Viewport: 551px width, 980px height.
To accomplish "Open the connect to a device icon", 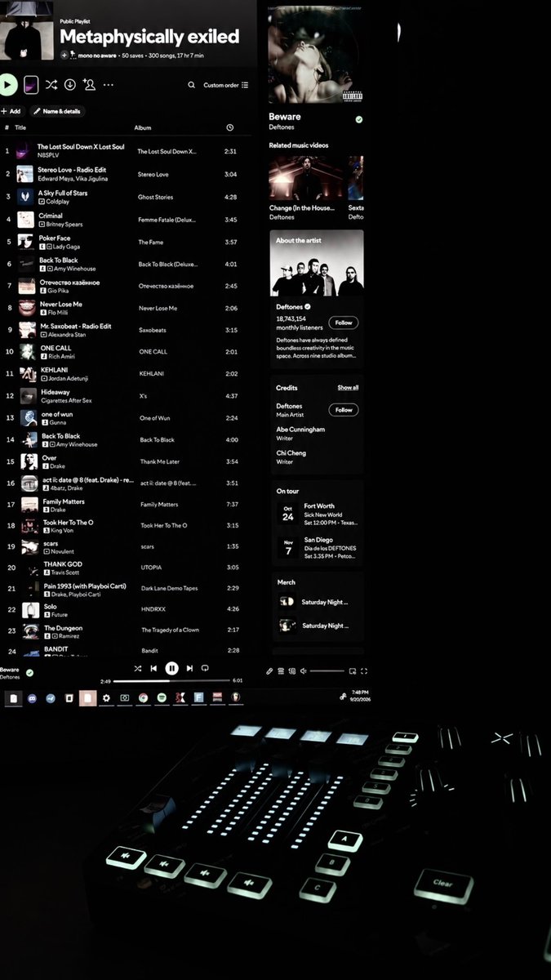I will tap(291, 671).
